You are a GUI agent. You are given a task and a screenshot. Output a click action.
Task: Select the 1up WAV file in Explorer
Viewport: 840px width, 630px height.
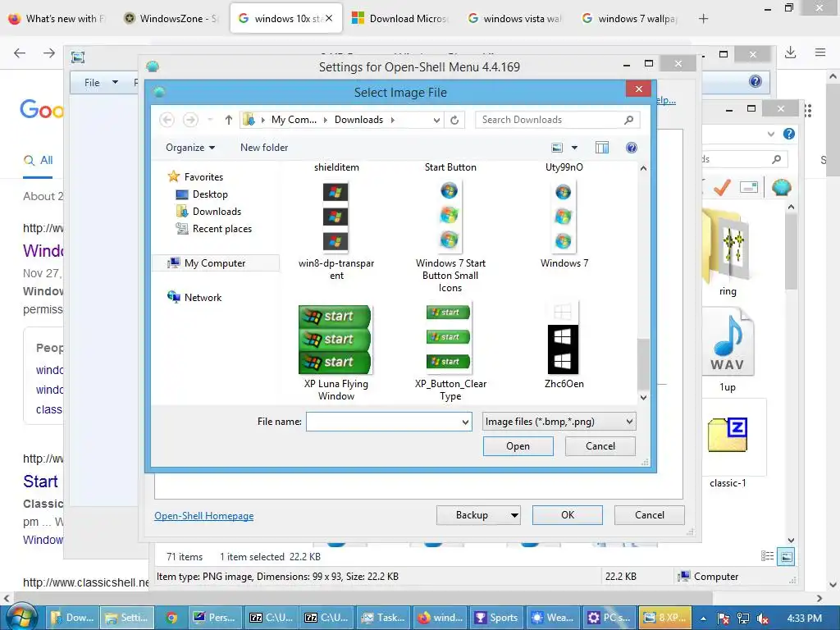[x=727, y=351]
